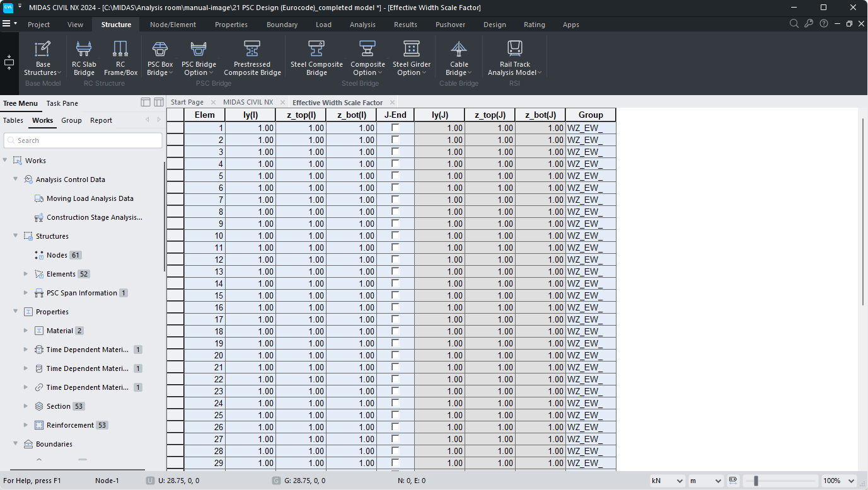
Task: Switch to the Results ribbon tab
Action: click(x=405, y=25)
